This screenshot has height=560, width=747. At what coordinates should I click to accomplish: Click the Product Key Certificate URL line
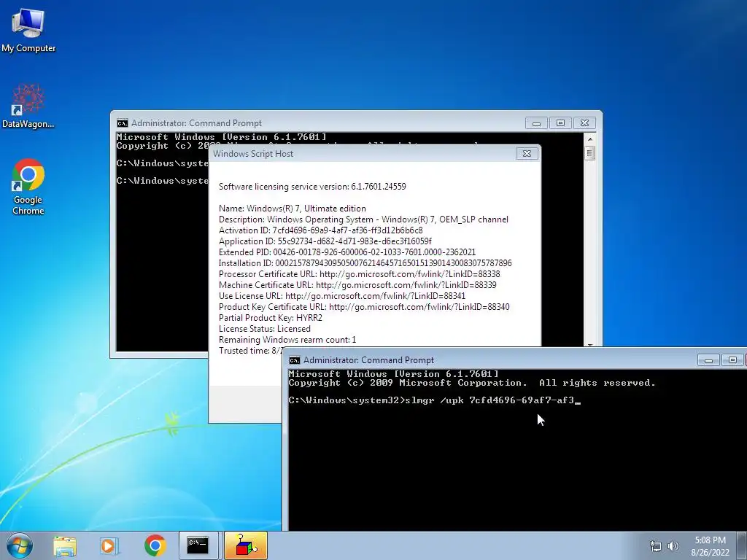[x=364, y=307]
